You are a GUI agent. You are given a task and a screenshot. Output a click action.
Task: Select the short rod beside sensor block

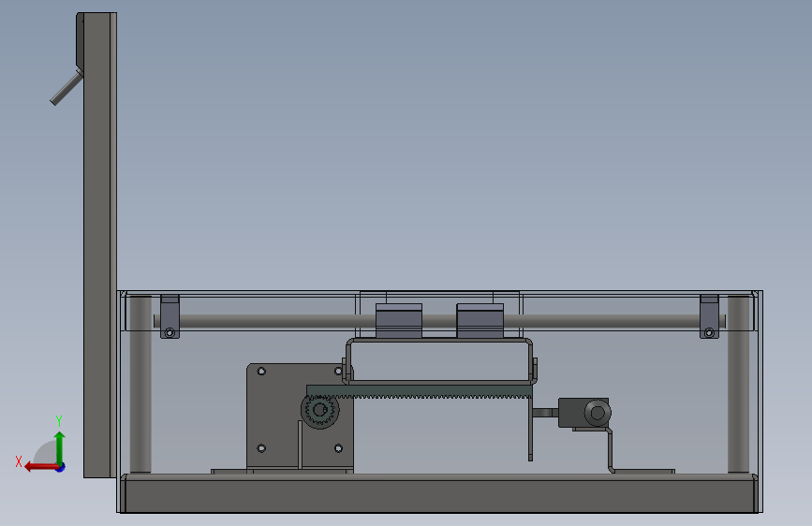tap(545, 413)
